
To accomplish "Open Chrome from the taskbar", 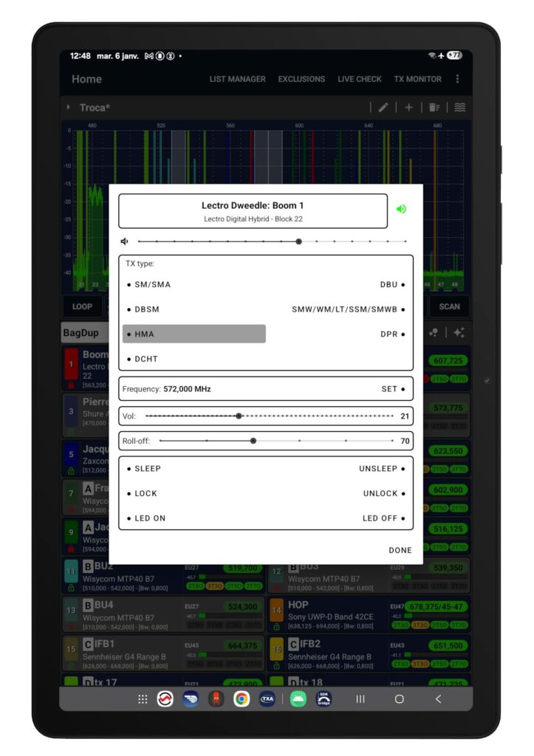I will (242, 699).
